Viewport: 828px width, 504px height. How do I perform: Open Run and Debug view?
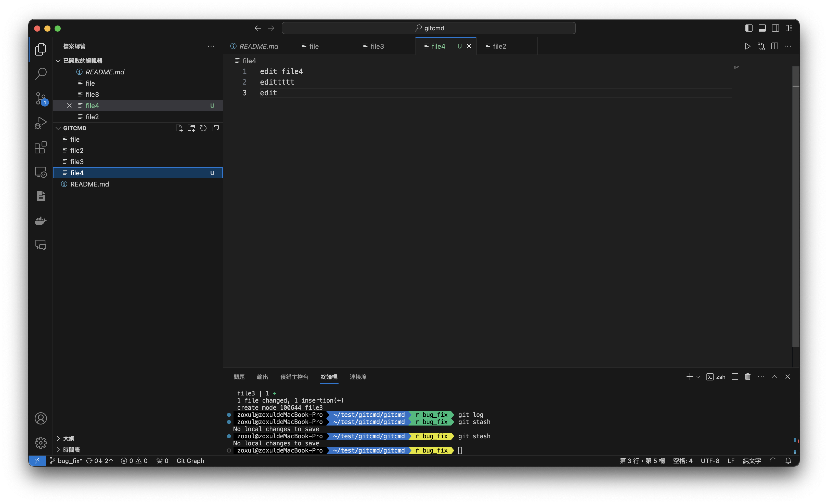click(41, 123)
